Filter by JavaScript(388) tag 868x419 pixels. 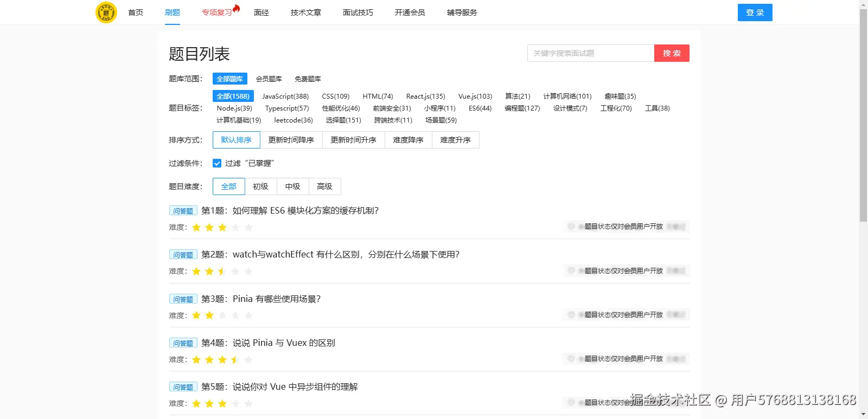coord(285,96)
